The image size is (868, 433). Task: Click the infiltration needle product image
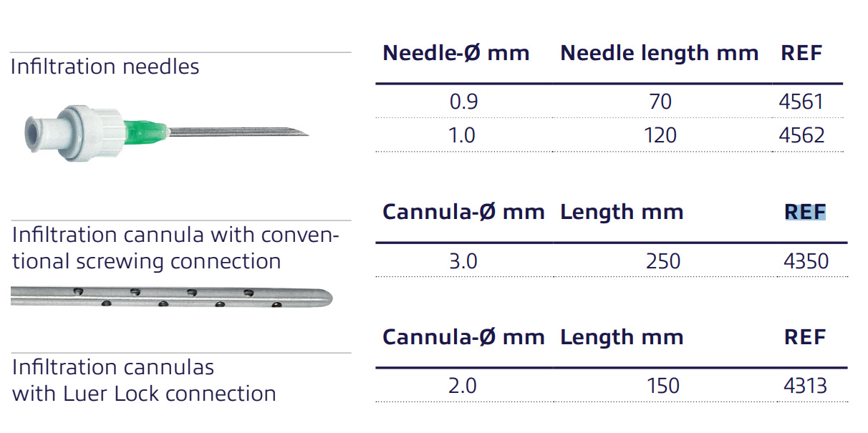[166, 131]
